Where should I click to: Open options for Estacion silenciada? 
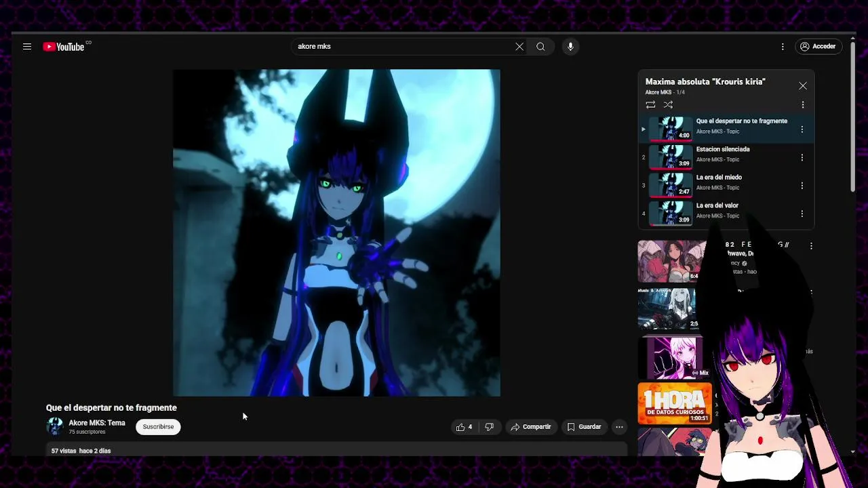coord(802,157)
